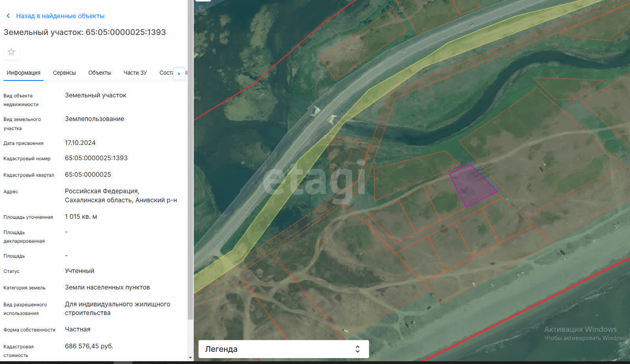Click the cadastral number value 65:05:0000025:1393

(x=96, y=158)
